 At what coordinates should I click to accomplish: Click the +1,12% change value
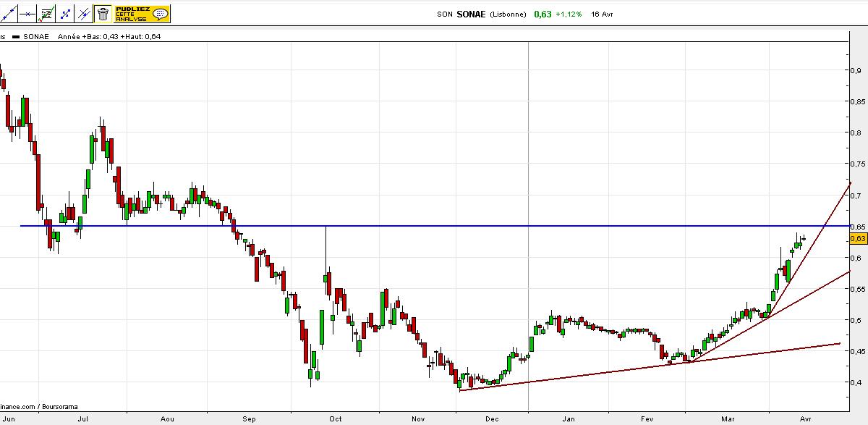(569, 14)
